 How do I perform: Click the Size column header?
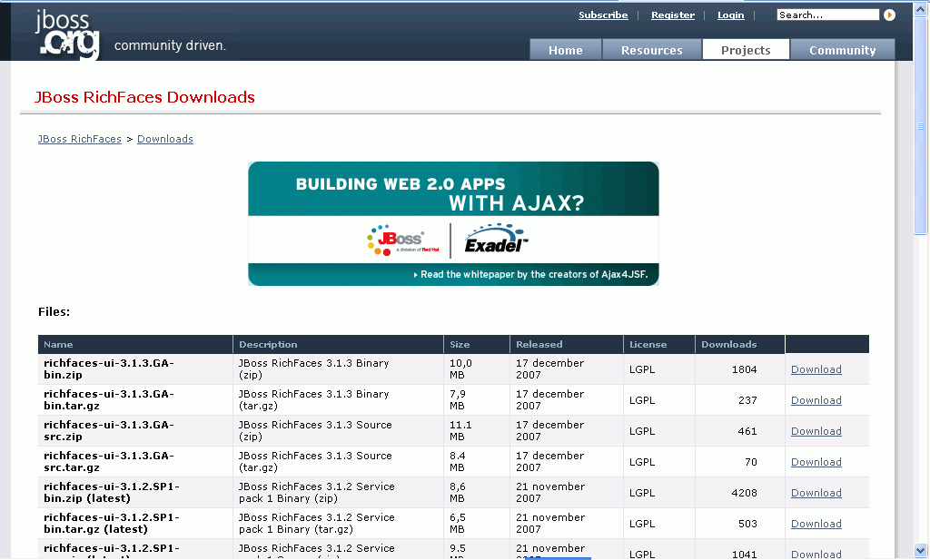[x=477, y=344]
